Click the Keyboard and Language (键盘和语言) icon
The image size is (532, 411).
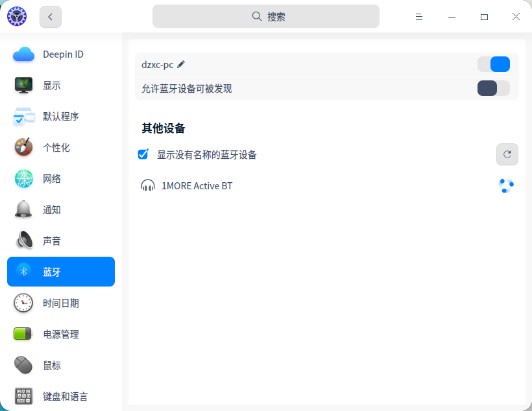(x=24, y=396)
